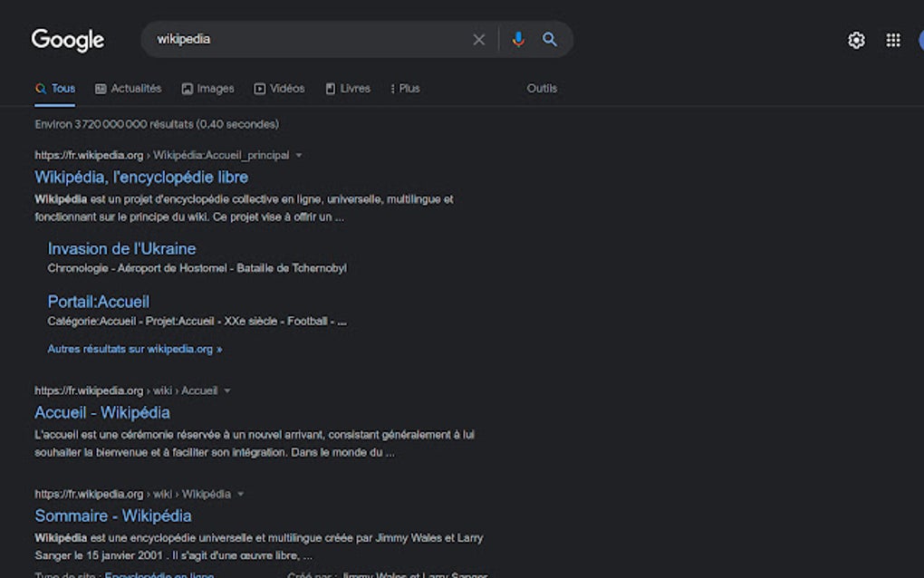Switch to the Livres tab
This screenshot has height=578, width=924.
point(348,89)
